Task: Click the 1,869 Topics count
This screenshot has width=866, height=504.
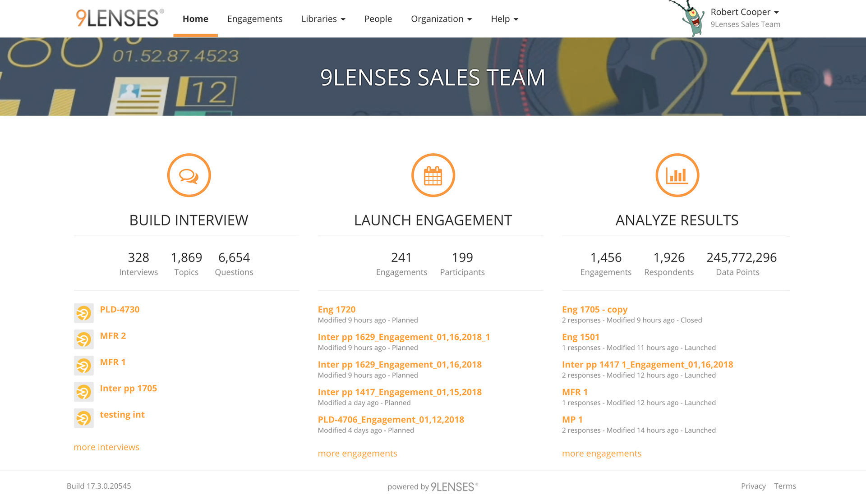Action: [x=186, y=264]
